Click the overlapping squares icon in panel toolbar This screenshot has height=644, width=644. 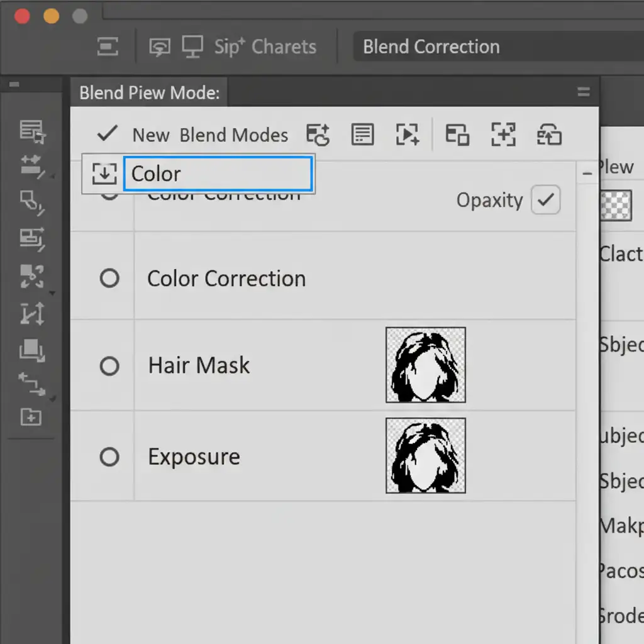(x=457, y=135)
